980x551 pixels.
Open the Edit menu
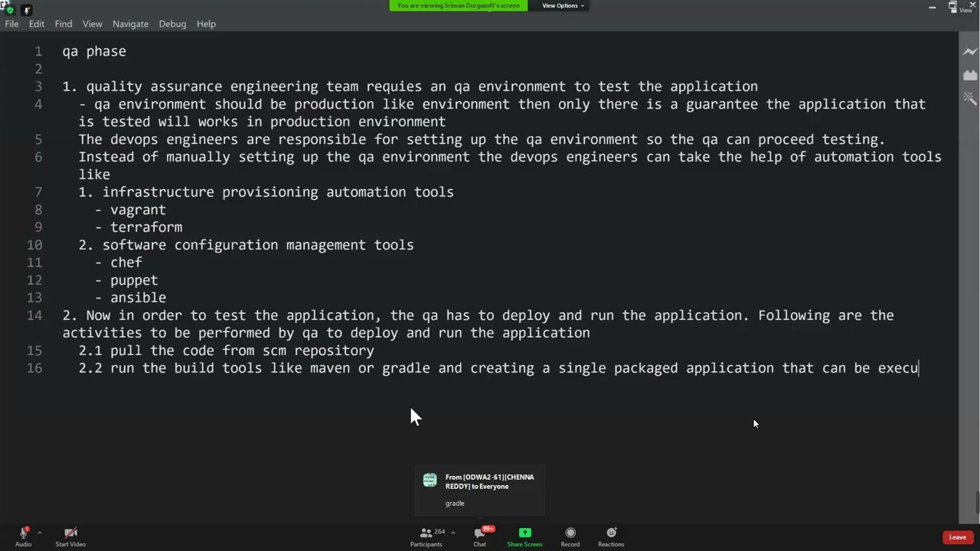tap(37, 24)
